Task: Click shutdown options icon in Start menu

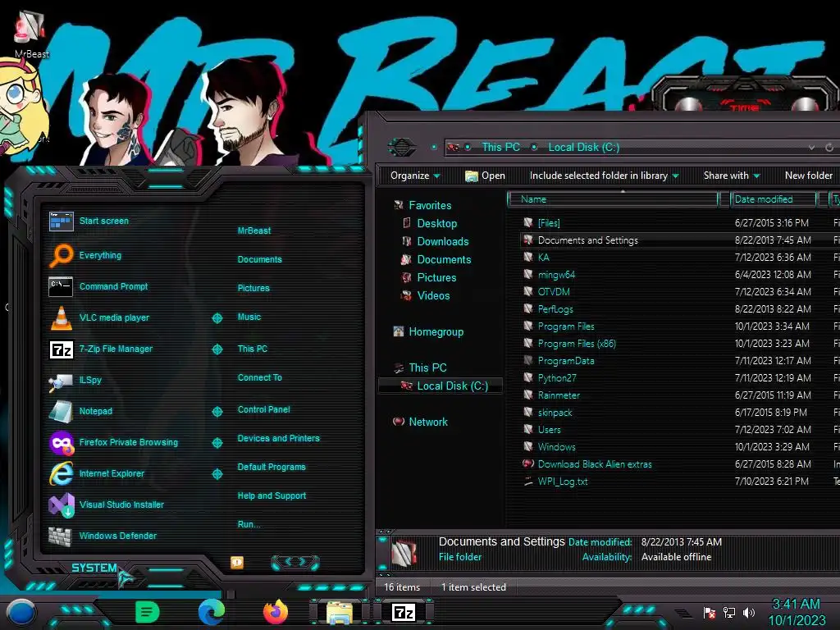Action: (237, 563)
